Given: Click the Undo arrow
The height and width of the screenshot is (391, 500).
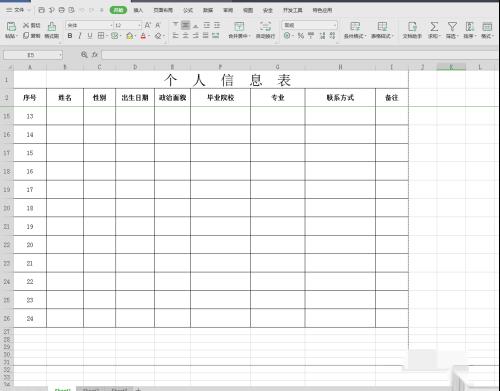Looking at the screenshot, I should (82, 10).
